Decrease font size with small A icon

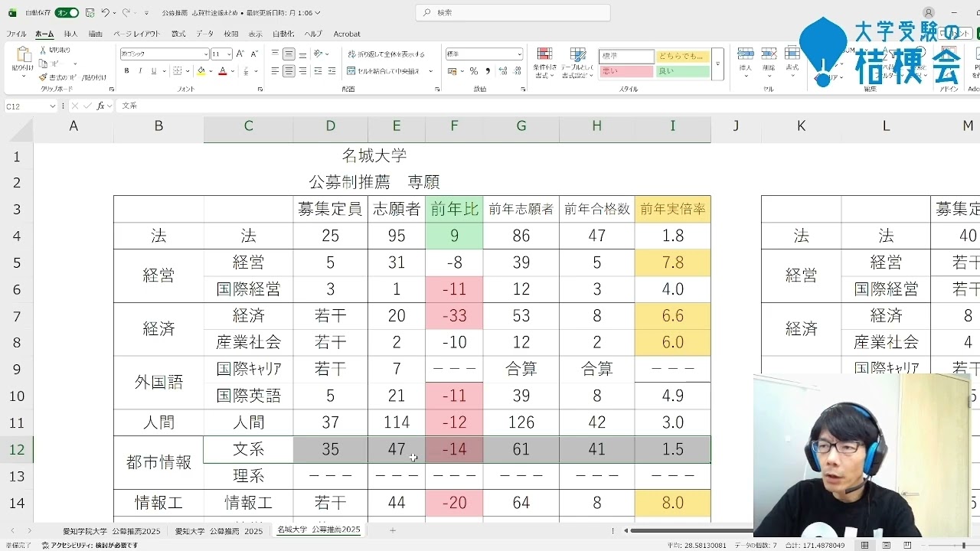(x=253, y=54)
